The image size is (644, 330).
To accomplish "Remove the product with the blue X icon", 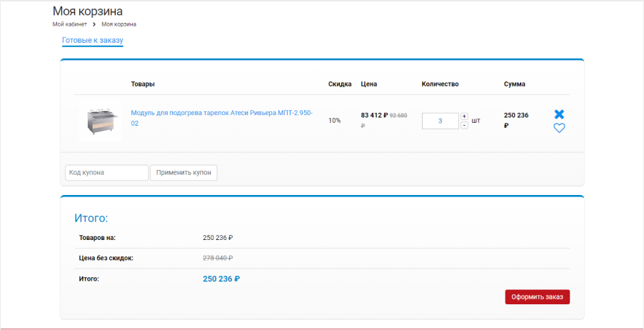I will coord(559,114).
